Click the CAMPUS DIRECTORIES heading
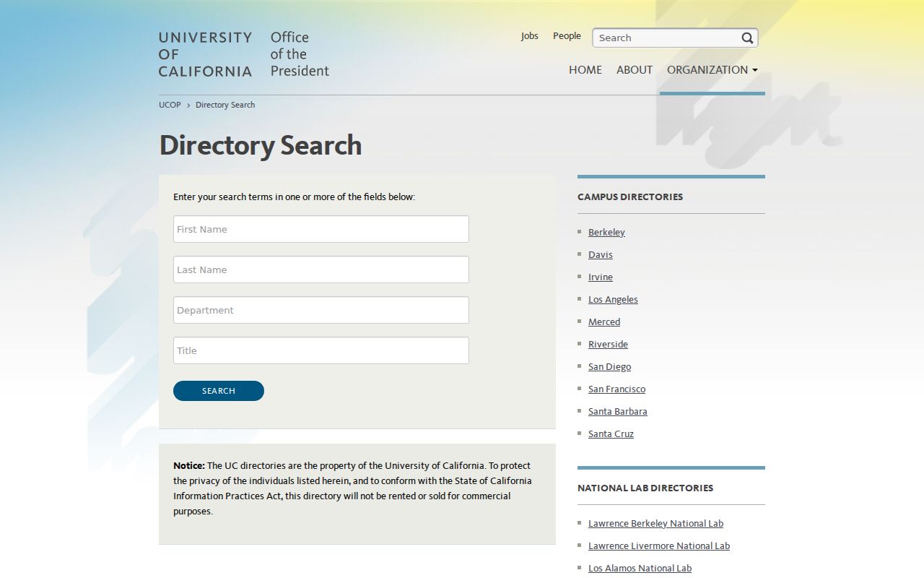 630,197
